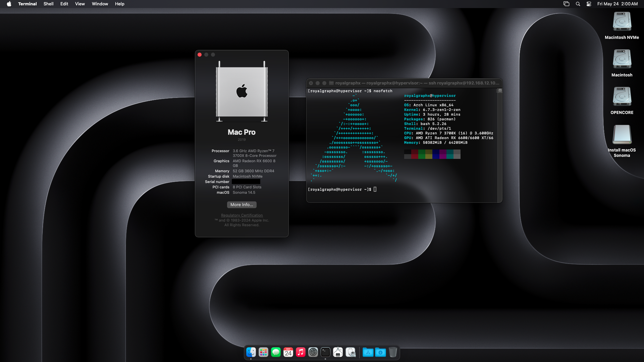
Task: Open the Downloads folder in Dock
Action: pos(380,352)
